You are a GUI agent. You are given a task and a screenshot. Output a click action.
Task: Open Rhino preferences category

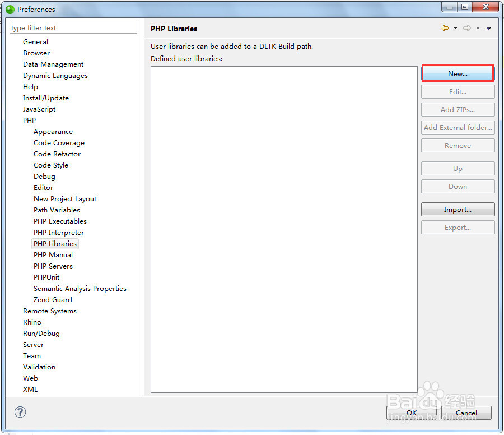(x=32, y=322)
